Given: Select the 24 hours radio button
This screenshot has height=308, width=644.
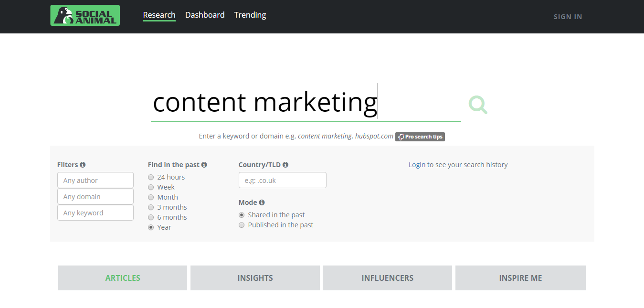Looking at the screenshot, I should coord(151,177).
